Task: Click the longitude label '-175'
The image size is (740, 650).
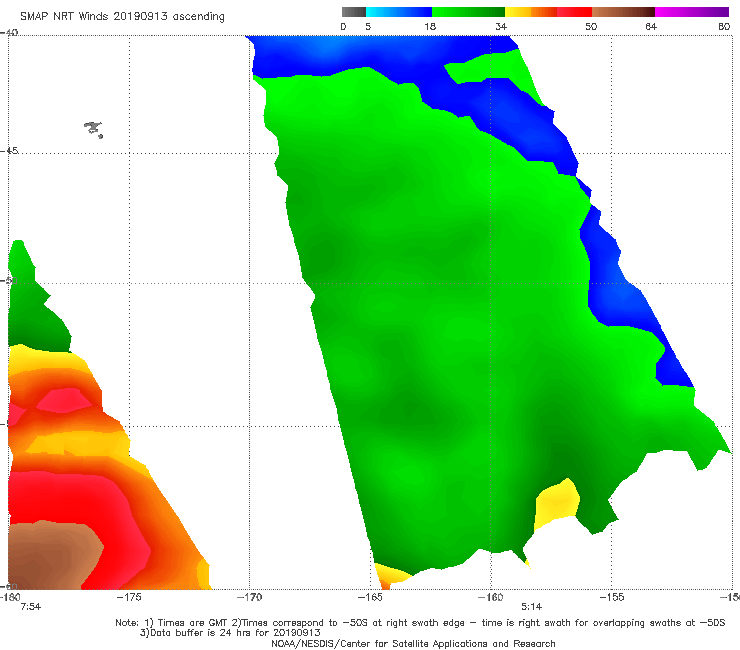Action: [129, 597]
